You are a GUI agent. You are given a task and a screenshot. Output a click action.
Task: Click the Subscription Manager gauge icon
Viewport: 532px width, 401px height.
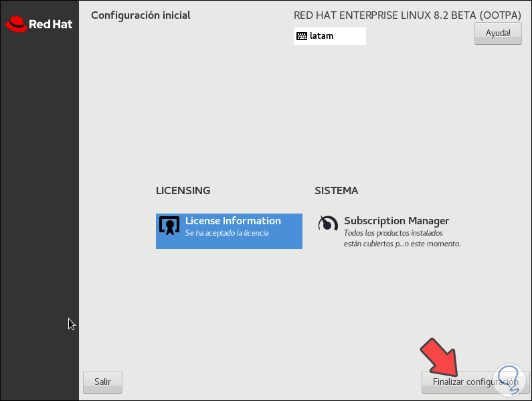(x=328, y=224)
